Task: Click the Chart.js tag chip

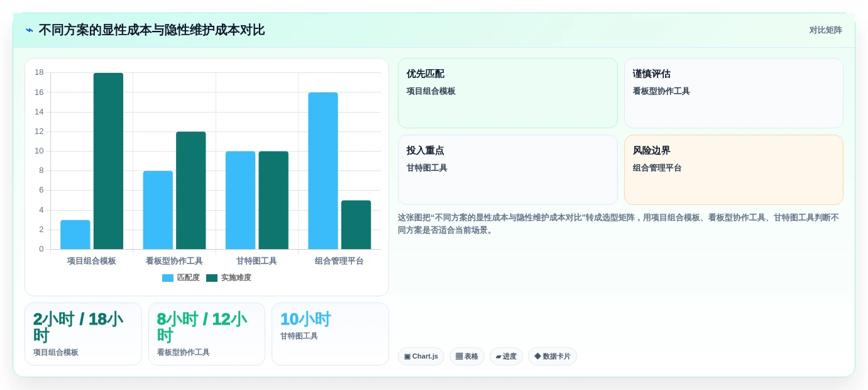Action: (421, 357)
